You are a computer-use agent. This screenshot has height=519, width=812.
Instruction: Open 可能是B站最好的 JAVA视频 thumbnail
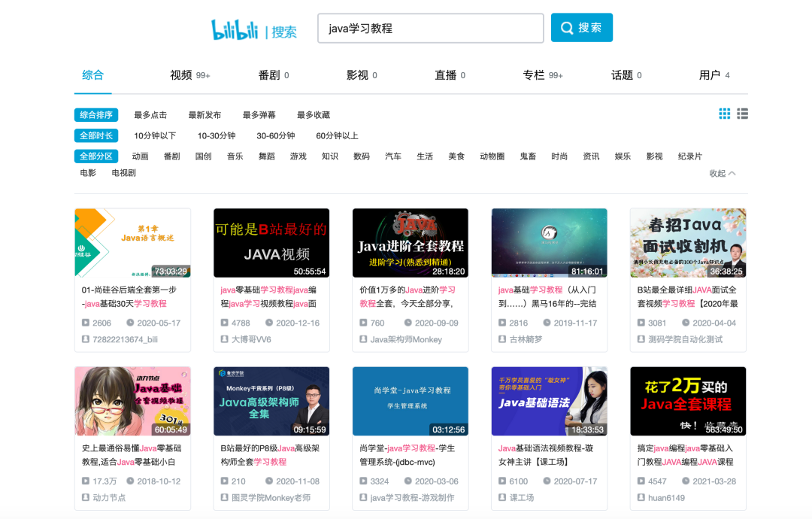click(271, 243)
